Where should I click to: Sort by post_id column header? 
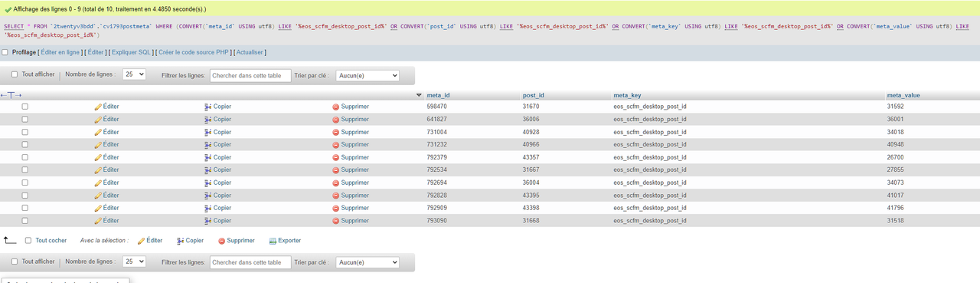[534, 95]
